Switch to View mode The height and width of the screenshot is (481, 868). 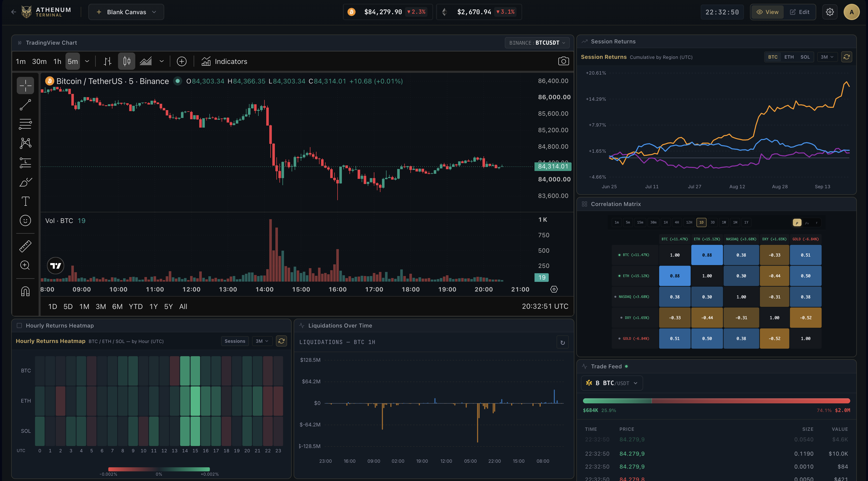pos(767,12)
